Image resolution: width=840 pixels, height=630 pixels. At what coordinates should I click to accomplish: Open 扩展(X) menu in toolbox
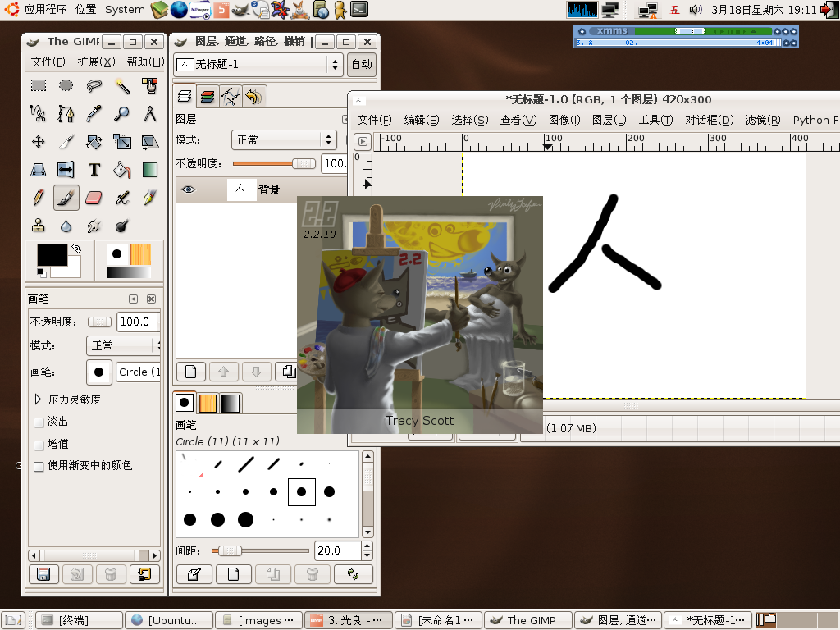coord(97,62)
